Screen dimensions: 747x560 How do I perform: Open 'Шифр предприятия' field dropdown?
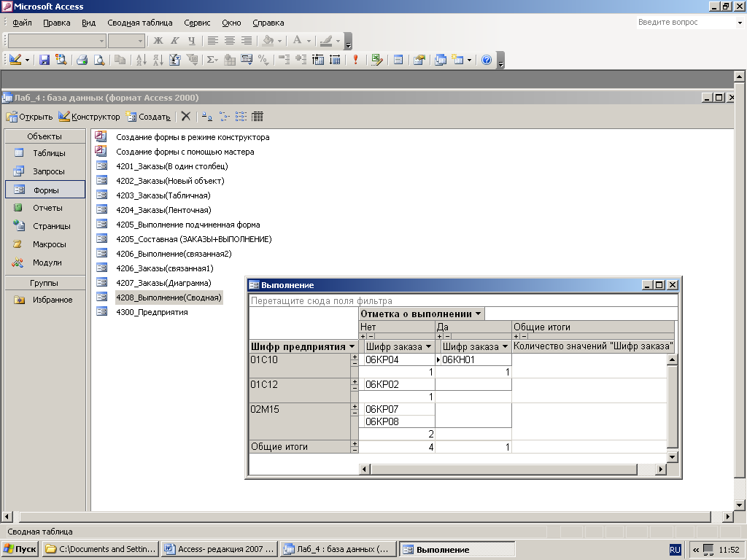[x=352, y=346]
